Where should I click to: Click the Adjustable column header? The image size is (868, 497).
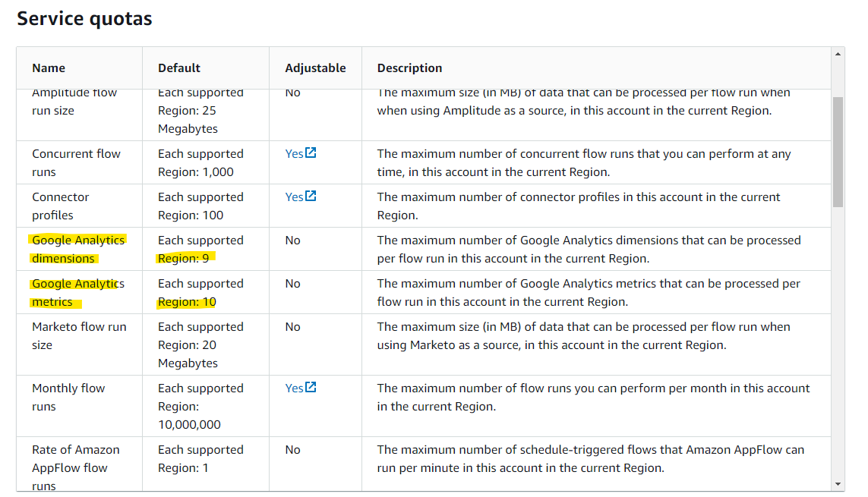pos(315,68)
